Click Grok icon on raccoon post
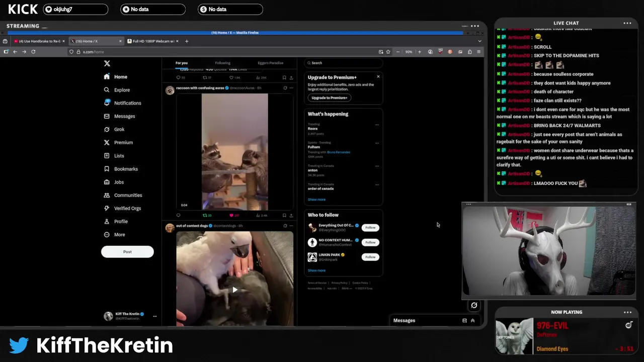 pyautogui.click(x=285, y=88)
